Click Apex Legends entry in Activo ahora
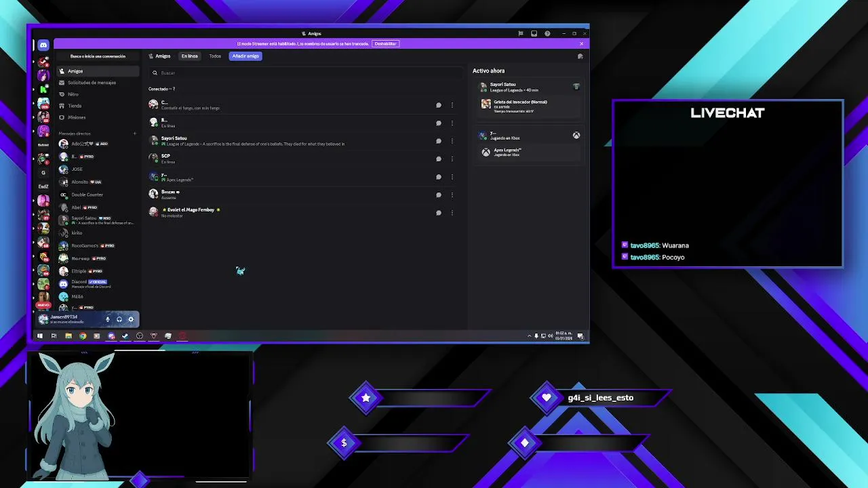868x488 pixels. (530, 152)
